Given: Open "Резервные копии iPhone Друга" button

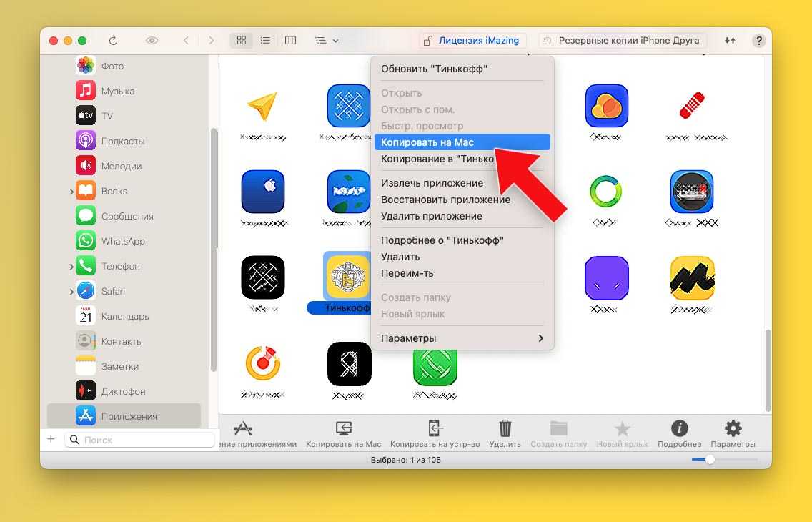Looking at the screenshot, I should pyautogui.click(x=622, y=41).
